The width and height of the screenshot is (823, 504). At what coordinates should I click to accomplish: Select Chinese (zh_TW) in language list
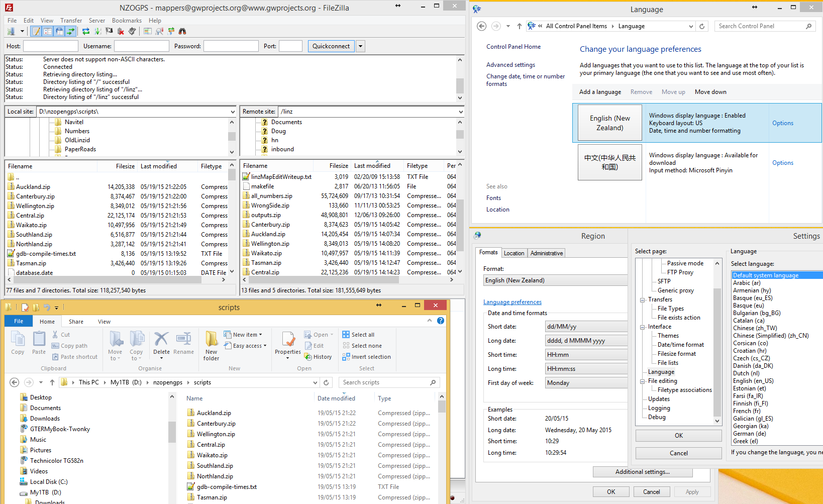(x=755, y=328)
